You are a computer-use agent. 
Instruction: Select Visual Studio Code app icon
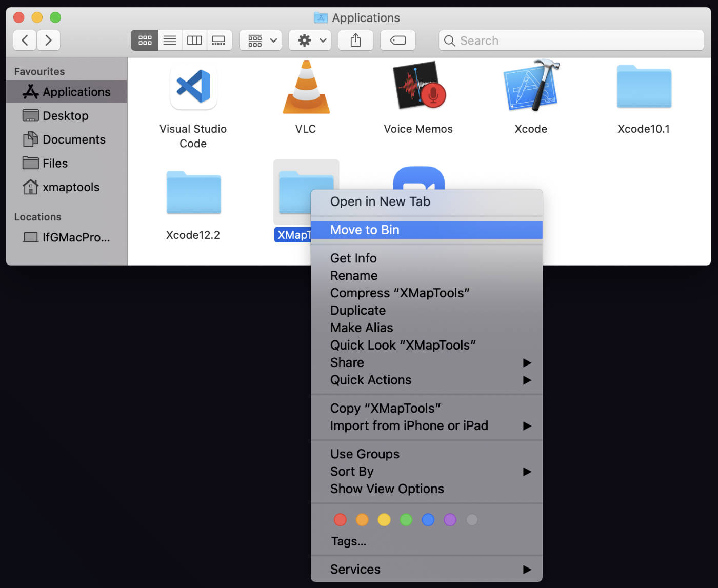pos(193,86)
